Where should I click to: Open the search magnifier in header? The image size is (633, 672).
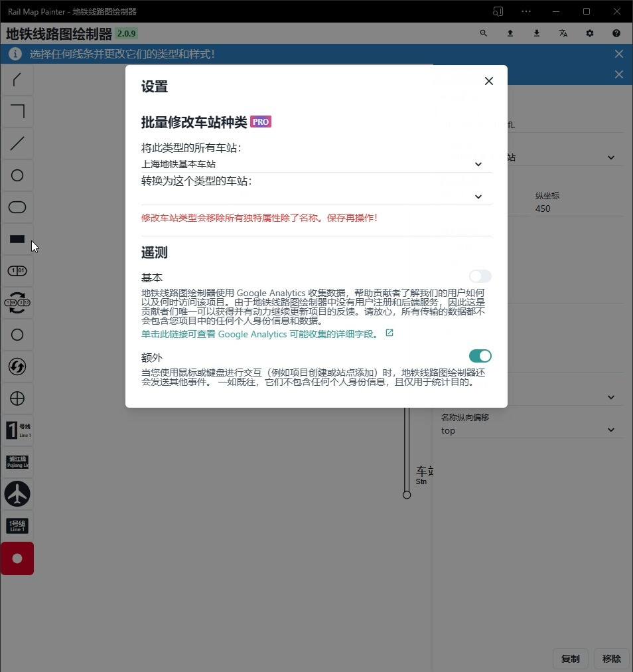[x=483, y=33]
